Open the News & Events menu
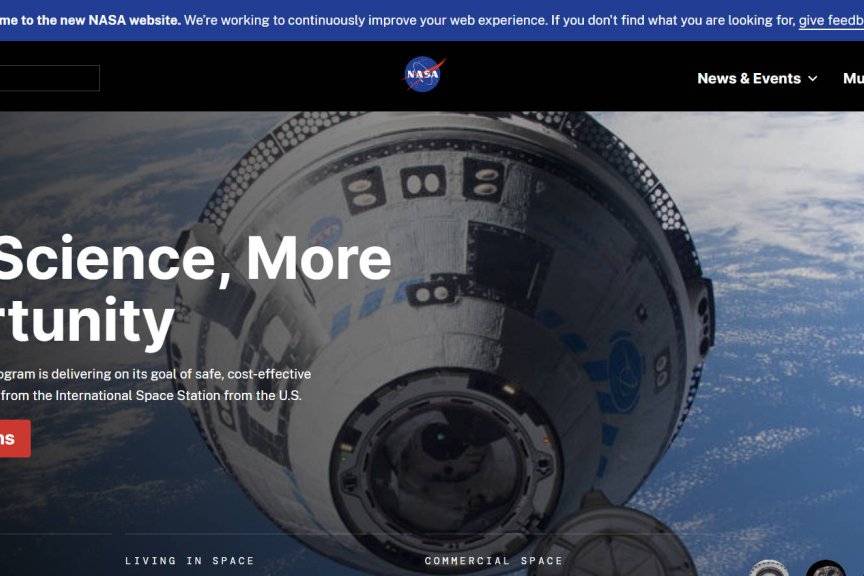 (749, 78)
